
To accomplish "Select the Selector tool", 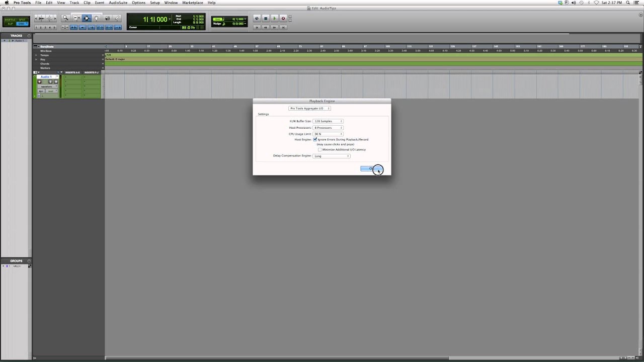I will tap(87, 18).
